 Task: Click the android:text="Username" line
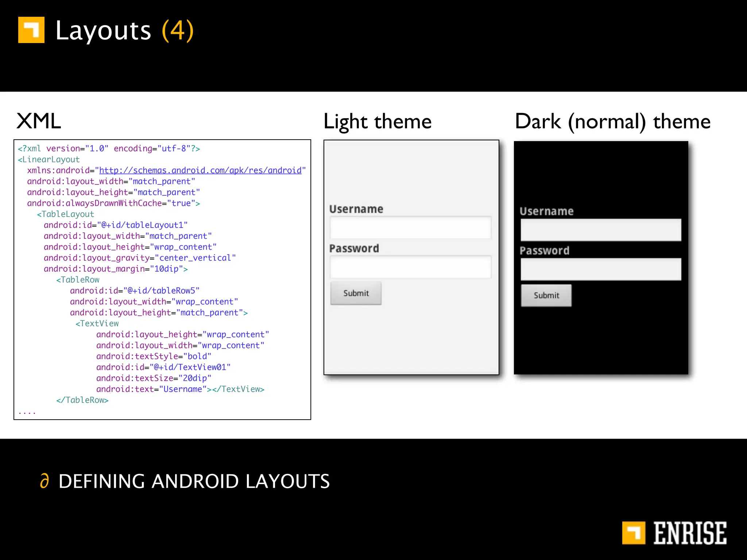180,389
